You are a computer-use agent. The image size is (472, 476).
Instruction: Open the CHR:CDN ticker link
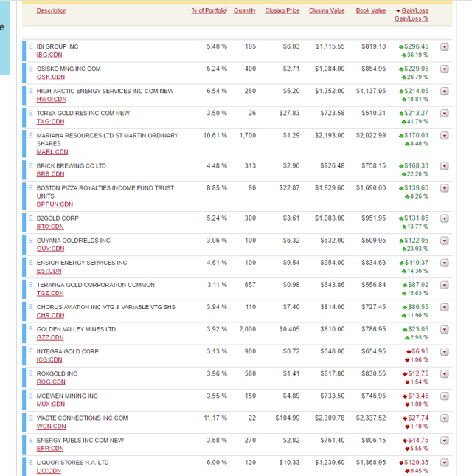click(50, 315)
